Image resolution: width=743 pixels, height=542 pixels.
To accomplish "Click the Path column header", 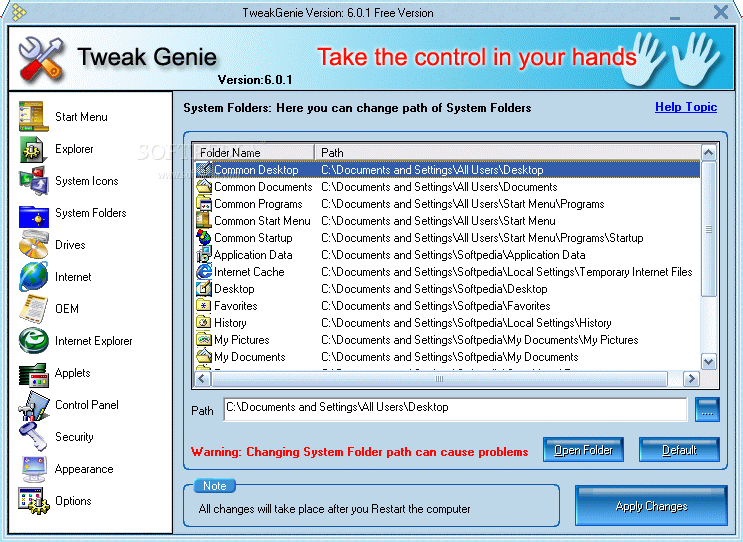I will pyautogui.click(x=507, y=153).
